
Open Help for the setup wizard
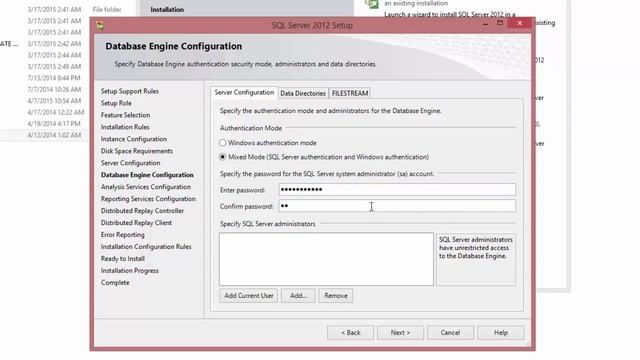pyautogui.click(x=501, y=333)
